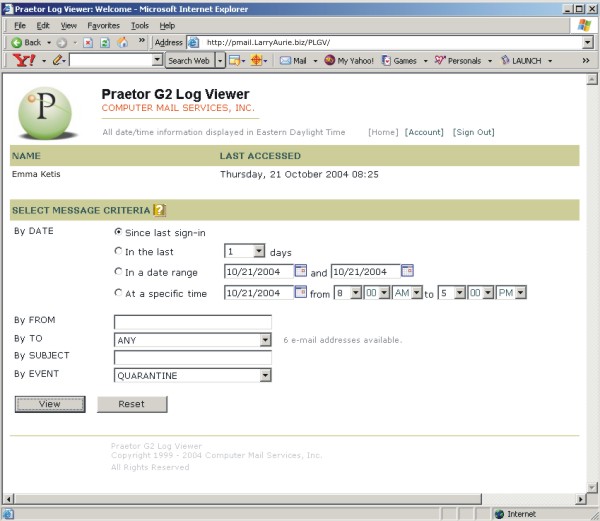Select the At a specific time radio button
The width and height of the screenshot is (600, 521).
[118, 293]
